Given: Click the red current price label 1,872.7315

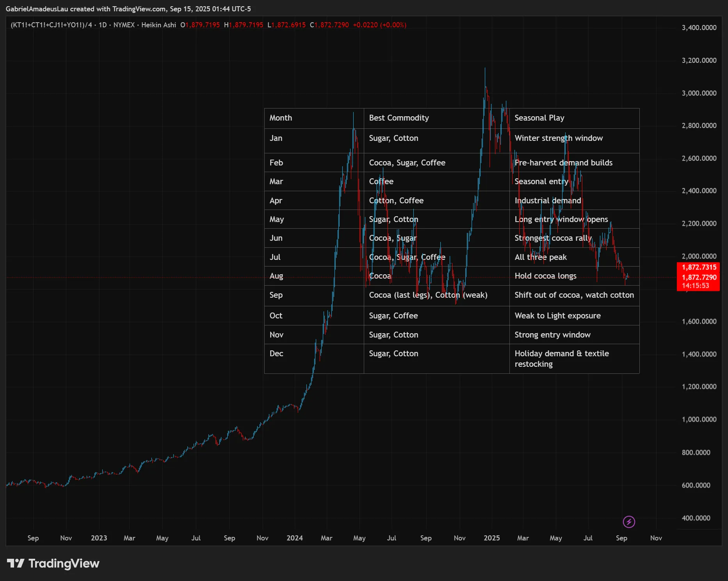Looking at the screenshot, I should [699, 267].
